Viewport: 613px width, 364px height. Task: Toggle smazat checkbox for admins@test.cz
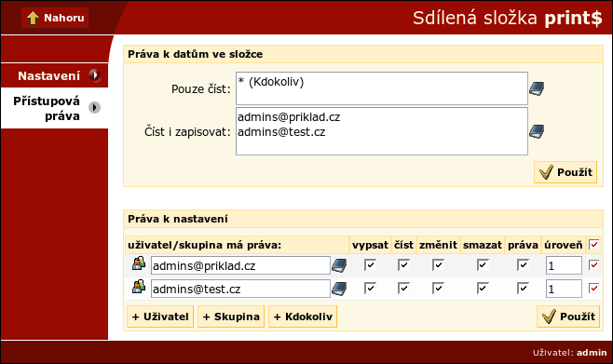pos(483,289)
